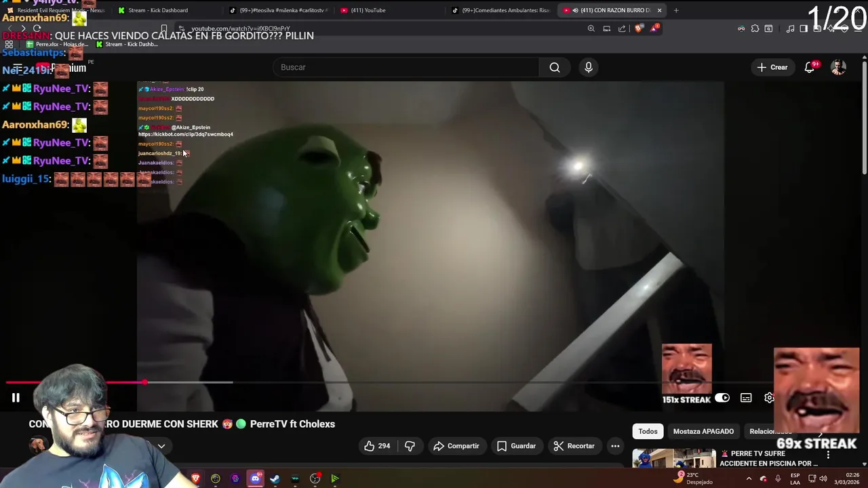Open Stream - Kick Dashb... bookmark
Screen dimensions: 868x488
click(127, 45)
